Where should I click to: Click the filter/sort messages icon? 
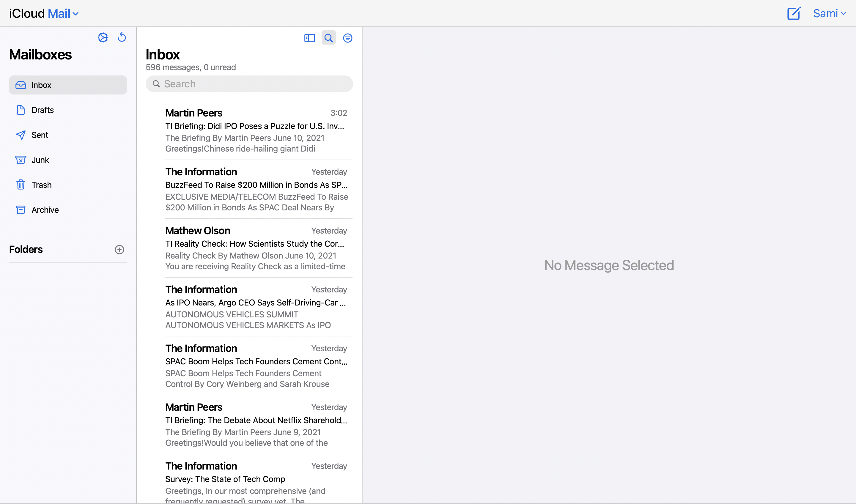coord(348,38)
